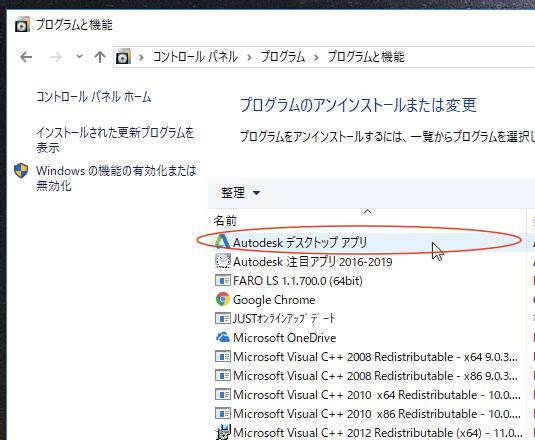Sort by the 名前 column header
Viewport: 535px width, 440px height.
tap(225, 221)
